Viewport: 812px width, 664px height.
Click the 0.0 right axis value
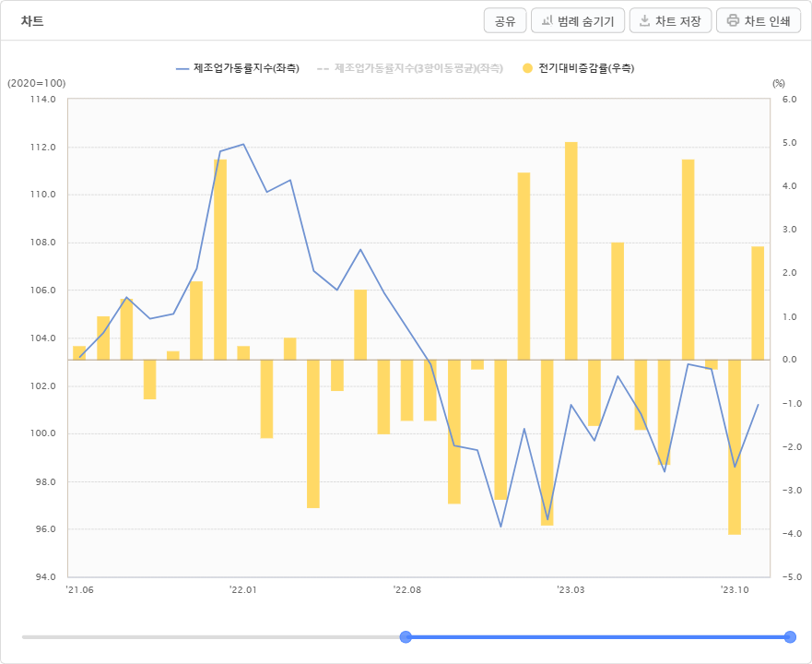790,360
